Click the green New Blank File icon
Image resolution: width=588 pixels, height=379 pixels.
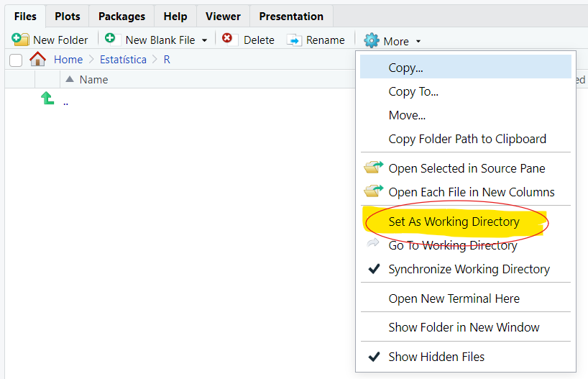coord(110,39)
